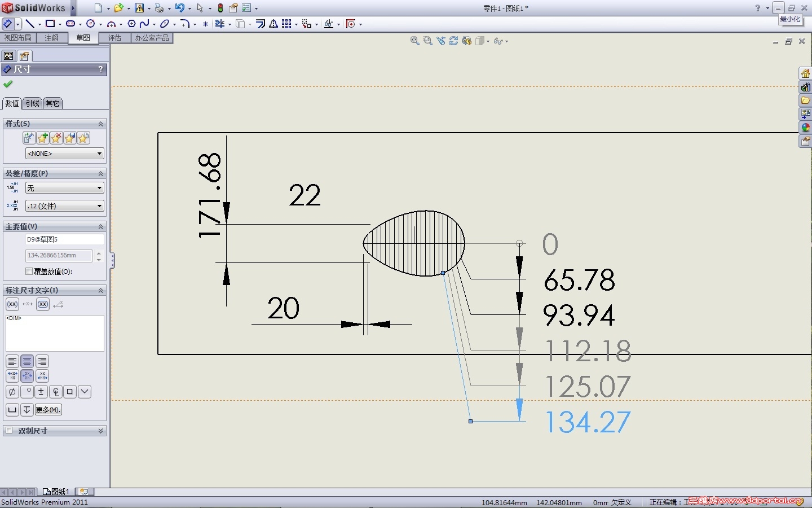Toggle the 覆盖数值 override value checkbox
Image resolution: width=812 pixels, height=508 pixels.
(x=29, y=271)
